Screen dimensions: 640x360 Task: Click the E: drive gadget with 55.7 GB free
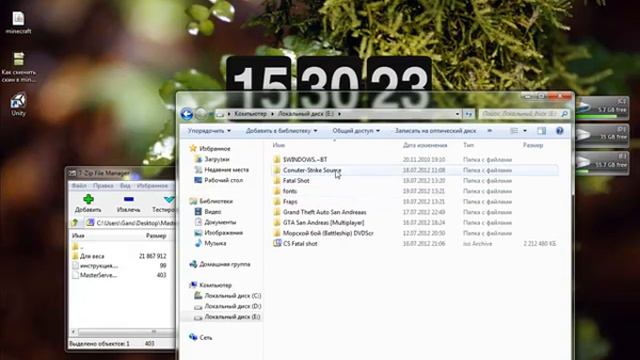point(602,163)
